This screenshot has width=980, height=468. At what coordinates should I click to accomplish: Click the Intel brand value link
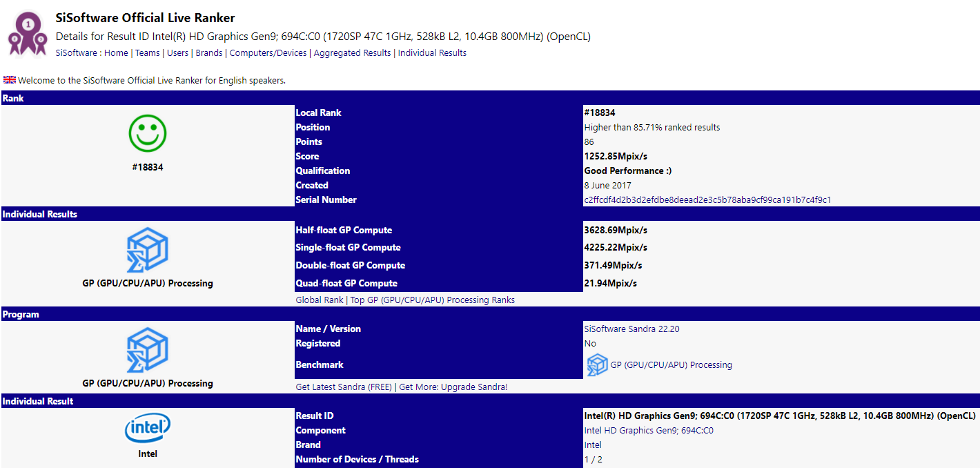click(x=593, y=445)
